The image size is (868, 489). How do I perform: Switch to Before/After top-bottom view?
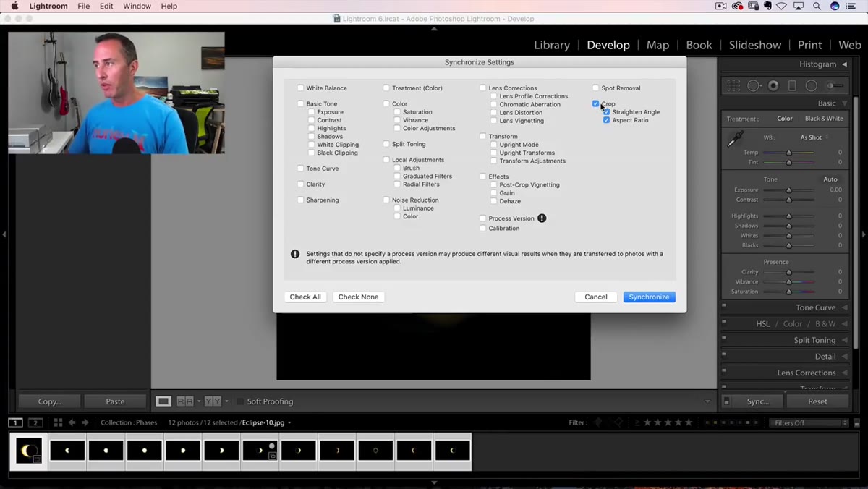212,401
